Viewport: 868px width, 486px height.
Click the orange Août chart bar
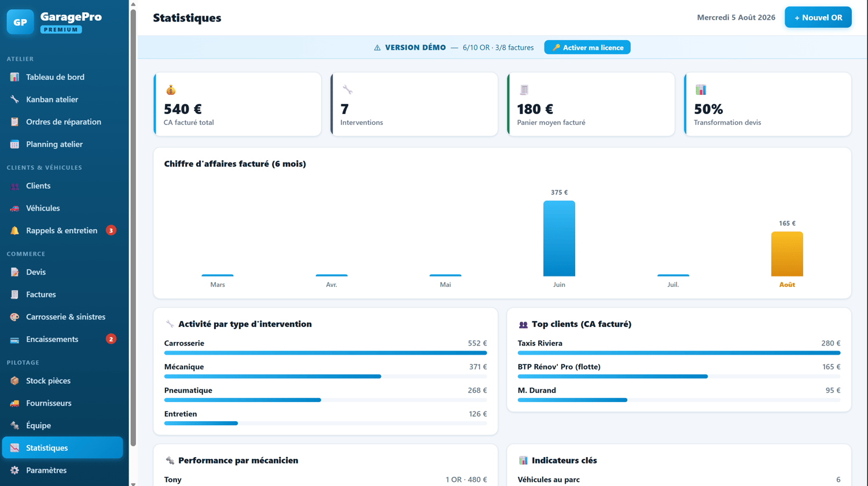pyautogui.click(x=787, y=254)
